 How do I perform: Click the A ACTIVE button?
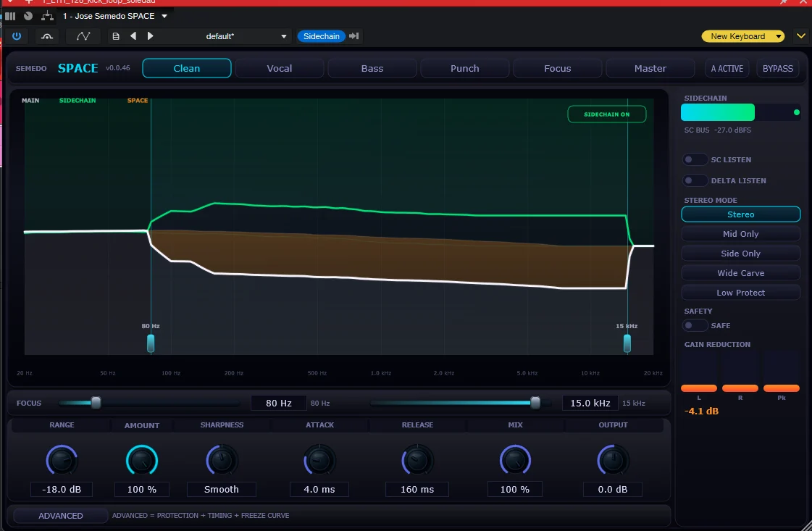[727, 68]
